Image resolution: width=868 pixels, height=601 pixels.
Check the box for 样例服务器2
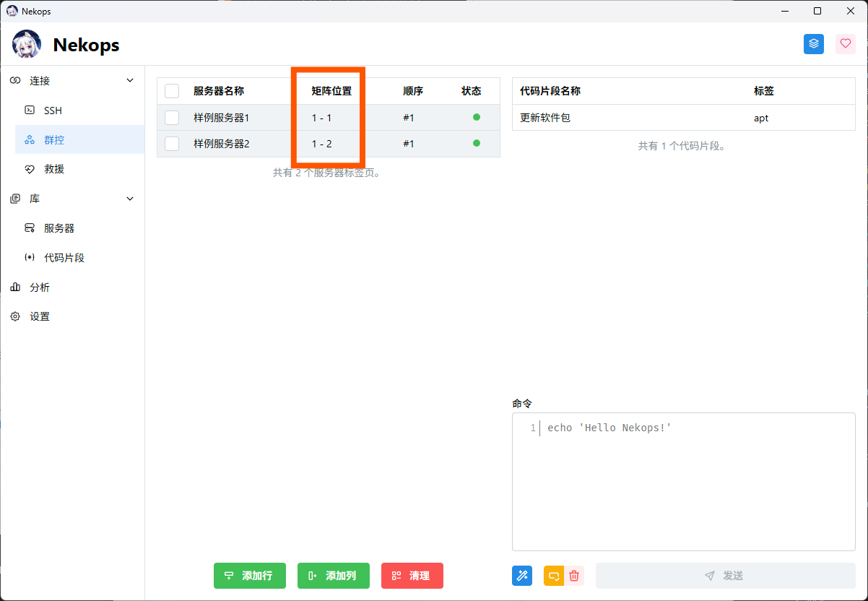[172, 144]
